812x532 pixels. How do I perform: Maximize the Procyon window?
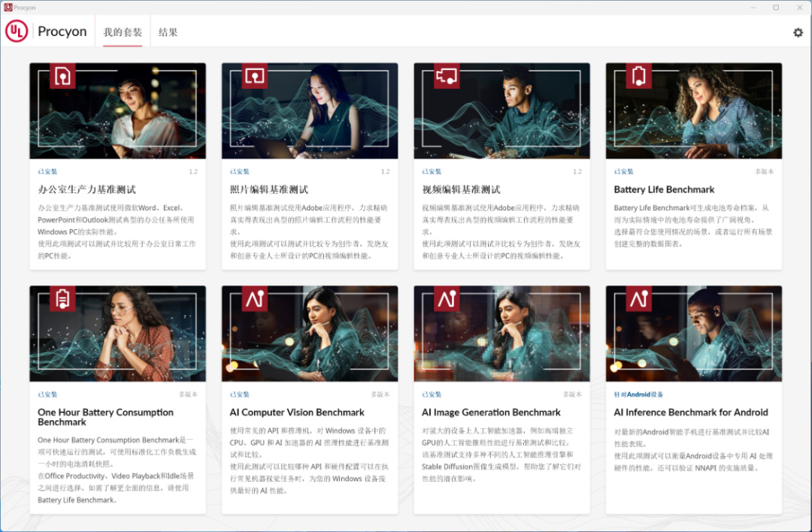coord(776,8)
